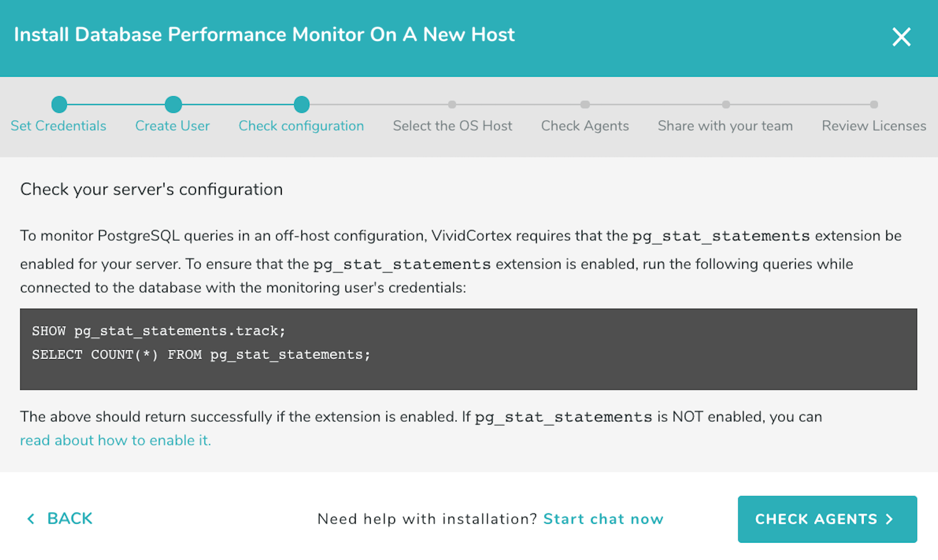Screen dimensions: 938x560
Task: Select the Create User step label
Action: coord(172,126)
